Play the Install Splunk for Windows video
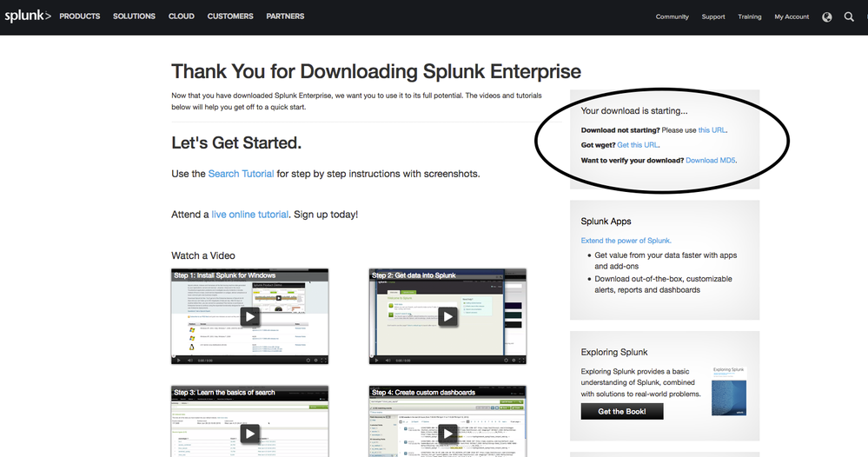 [249, 316]
